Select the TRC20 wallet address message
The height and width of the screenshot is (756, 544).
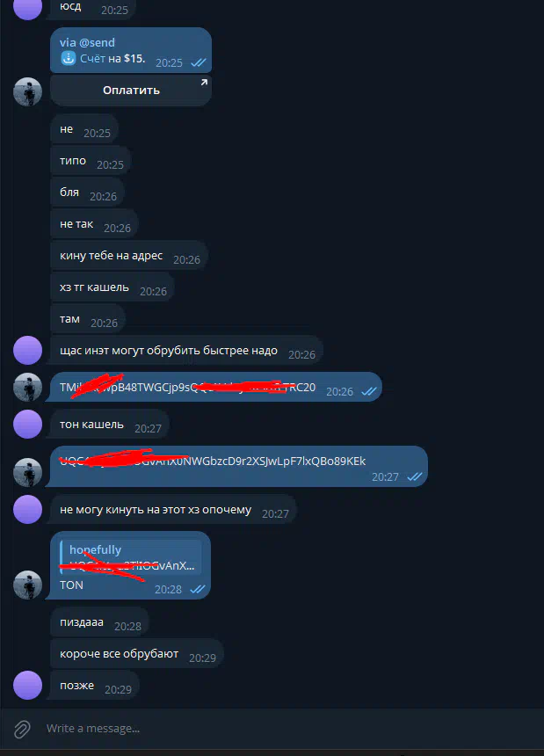(214, 387)
